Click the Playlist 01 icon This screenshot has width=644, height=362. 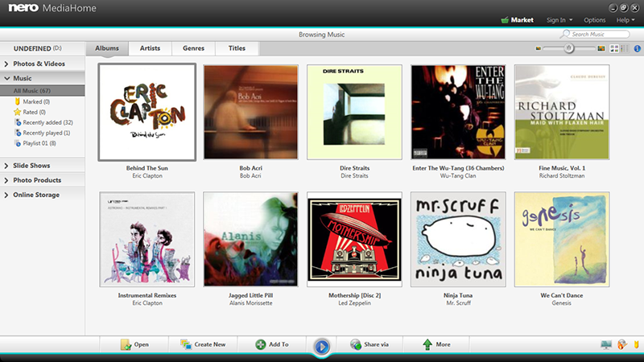[18, 143]
